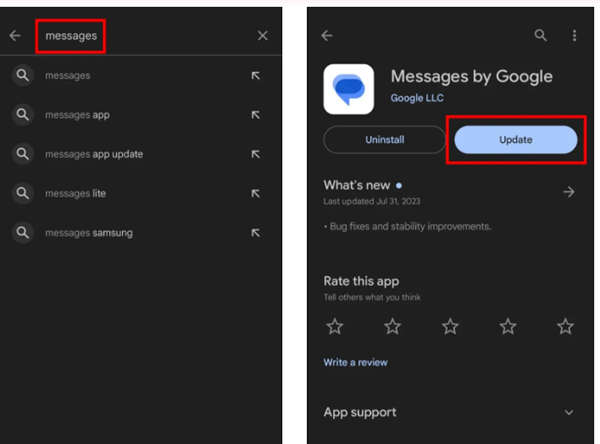Fill query using arrow next to 'messages'

(x=256, y=75)
